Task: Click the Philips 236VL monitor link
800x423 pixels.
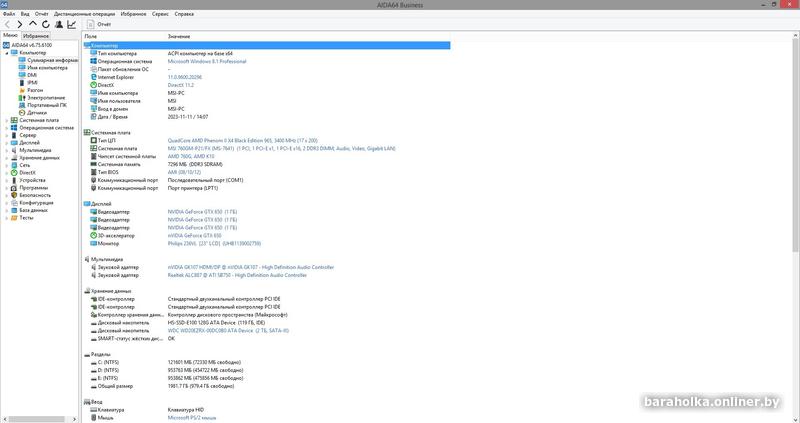Action: pyautogui.click(x=214, y=243)
